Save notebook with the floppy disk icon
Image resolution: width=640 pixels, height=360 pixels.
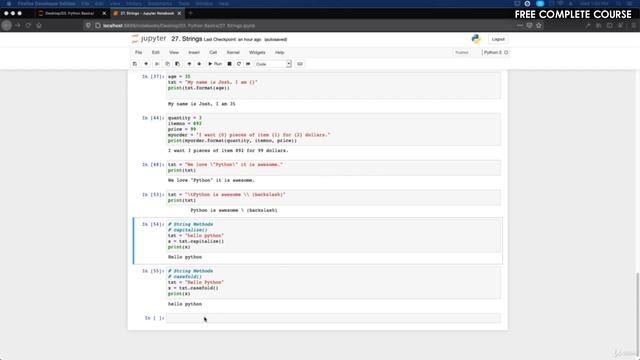pyautogui.click(x=135, y=64)
